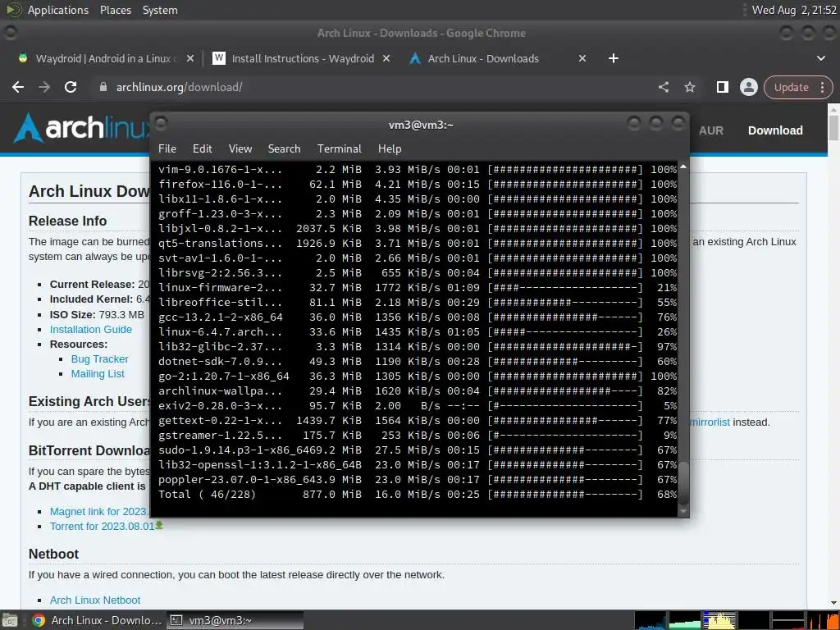840x630 pixels.
Task: Bookmark this page with the star icon
Action: (690, 87)
